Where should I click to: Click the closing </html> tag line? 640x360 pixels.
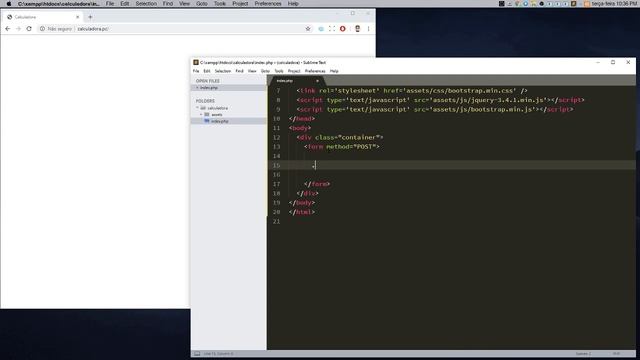point(302,212)
